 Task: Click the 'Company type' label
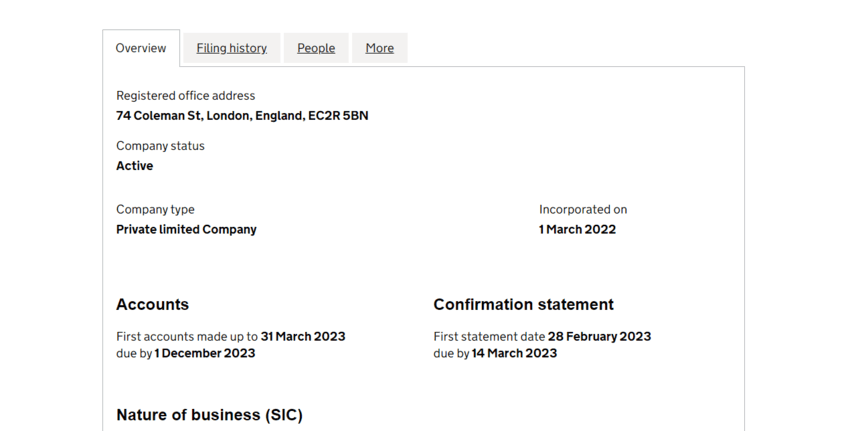[155, 210]
